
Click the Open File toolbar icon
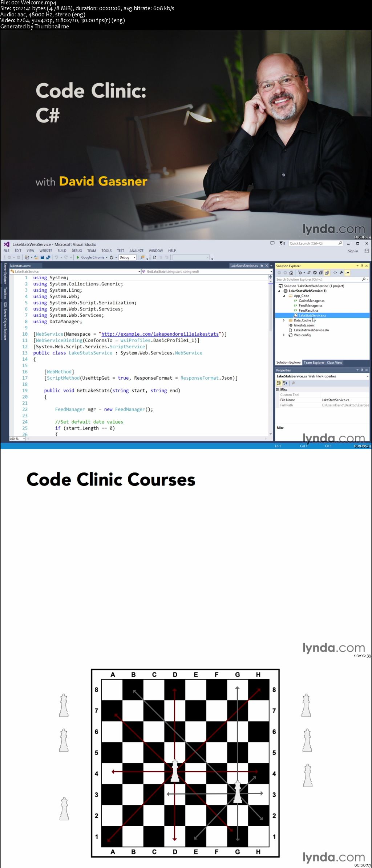click(36, 257)
